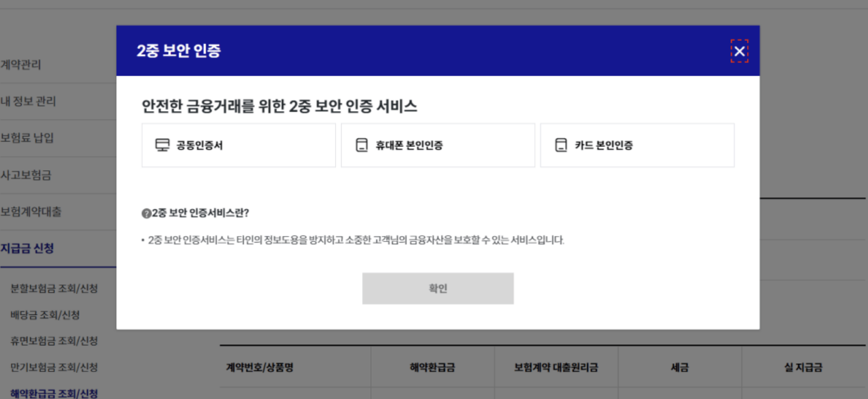This screenshot has height=399, width=868.
Task: Go to 휴면보험금 조회/신청
Action: (54, 341)
